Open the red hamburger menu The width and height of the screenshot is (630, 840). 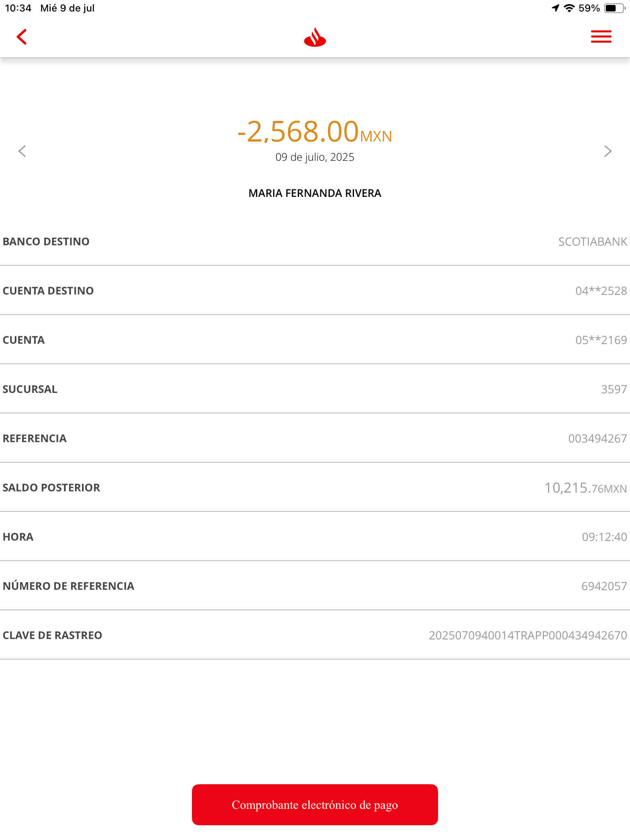click(x=601, y=37)
